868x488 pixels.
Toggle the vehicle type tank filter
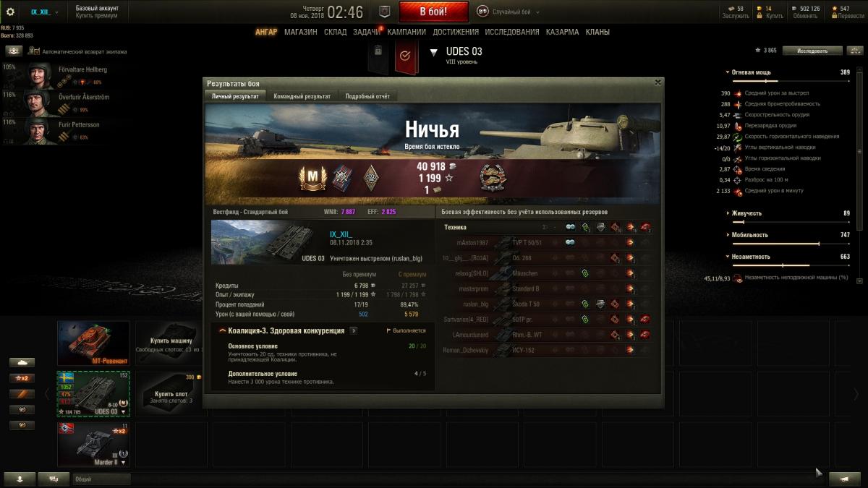22,362
